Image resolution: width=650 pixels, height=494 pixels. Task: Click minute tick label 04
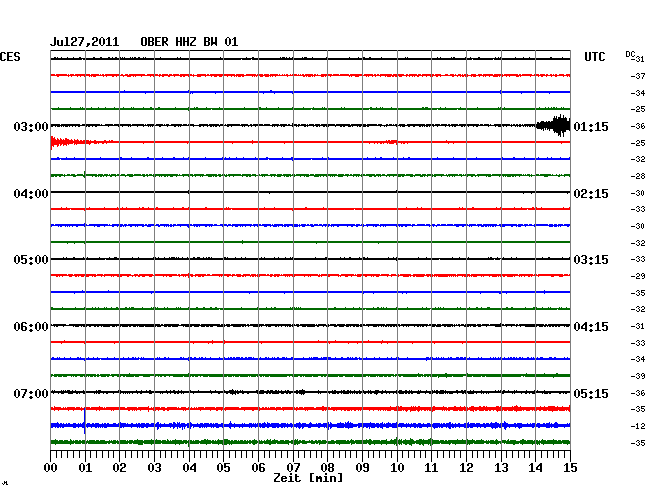pyautogui.click(x=189, y=467)
